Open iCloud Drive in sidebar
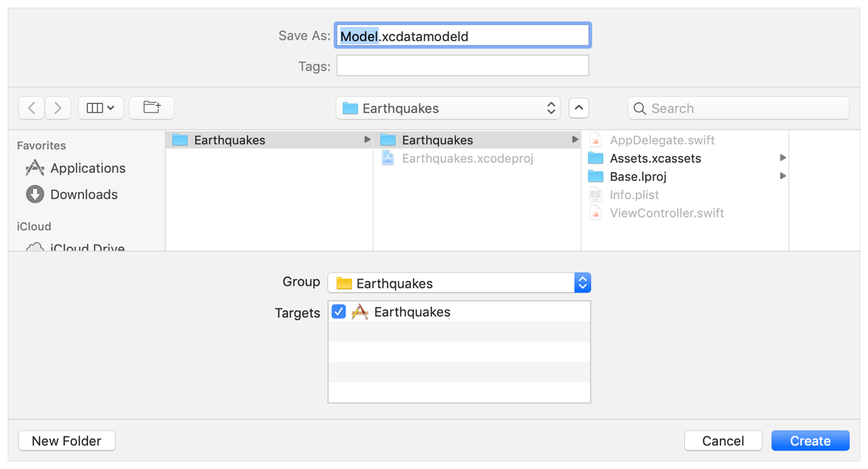 tap(87, 248)
